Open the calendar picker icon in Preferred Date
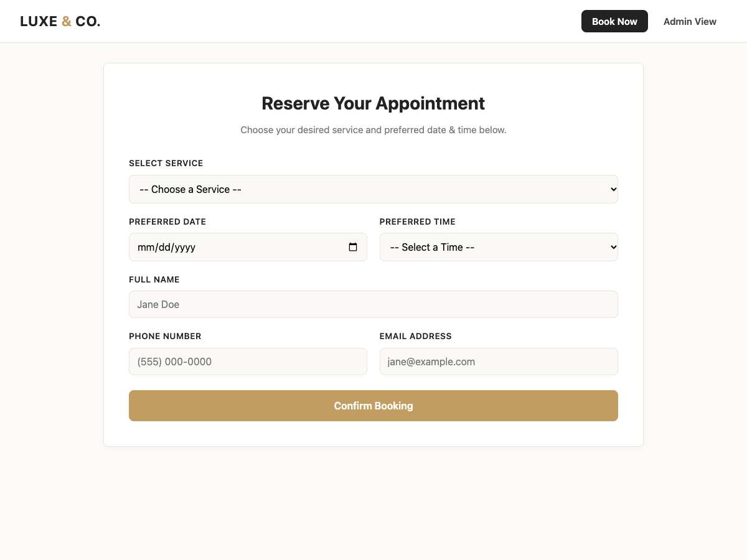 point(353,247)
